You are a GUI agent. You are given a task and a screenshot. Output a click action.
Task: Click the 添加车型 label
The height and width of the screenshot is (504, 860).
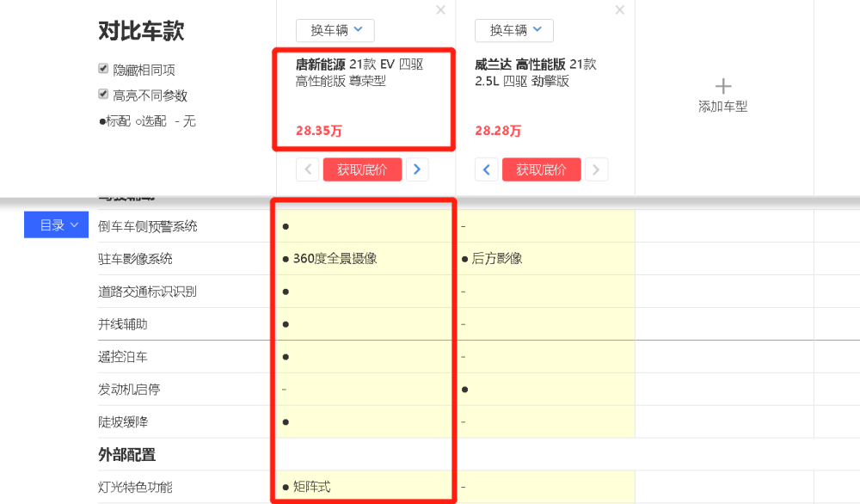tap(723, 107)
